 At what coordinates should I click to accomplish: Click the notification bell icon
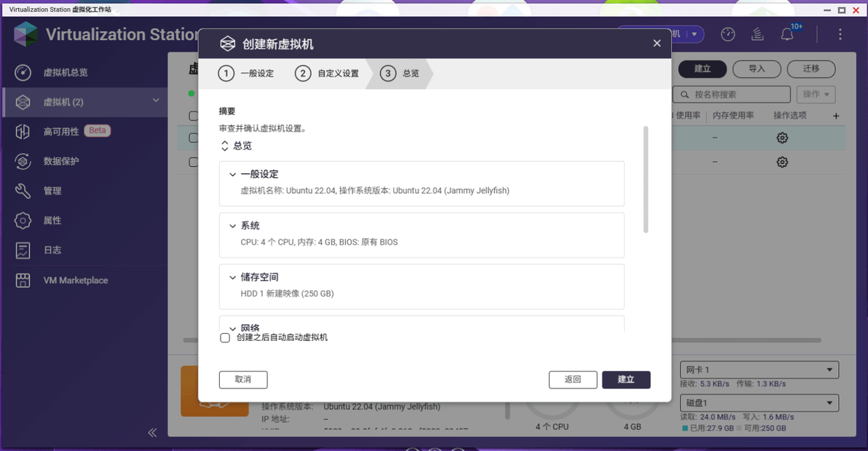coord(786,34)
